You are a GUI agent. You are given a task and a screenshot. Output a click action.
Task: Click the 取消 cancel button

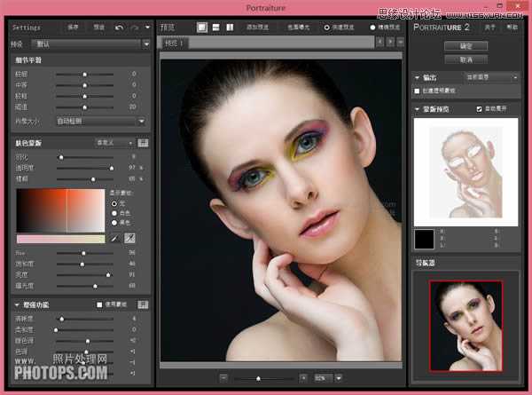click(466, 59)
